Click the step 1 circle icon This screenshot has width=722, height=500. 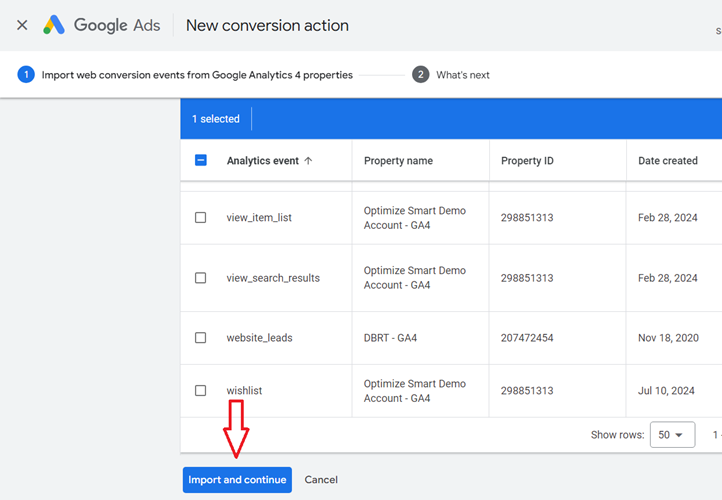click(x=26, y=75)
